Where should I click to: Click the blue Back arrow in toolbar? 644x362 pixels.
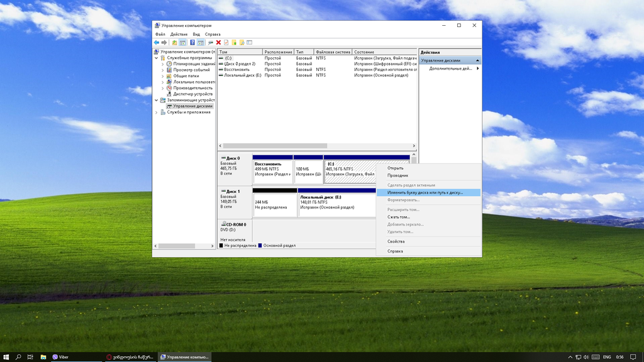coord(157,43)
